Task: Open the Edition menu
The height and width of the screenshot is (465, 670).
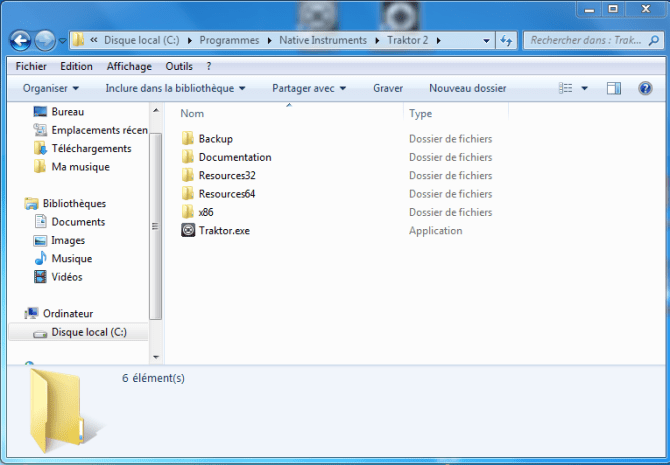Action: click(76, 66)
